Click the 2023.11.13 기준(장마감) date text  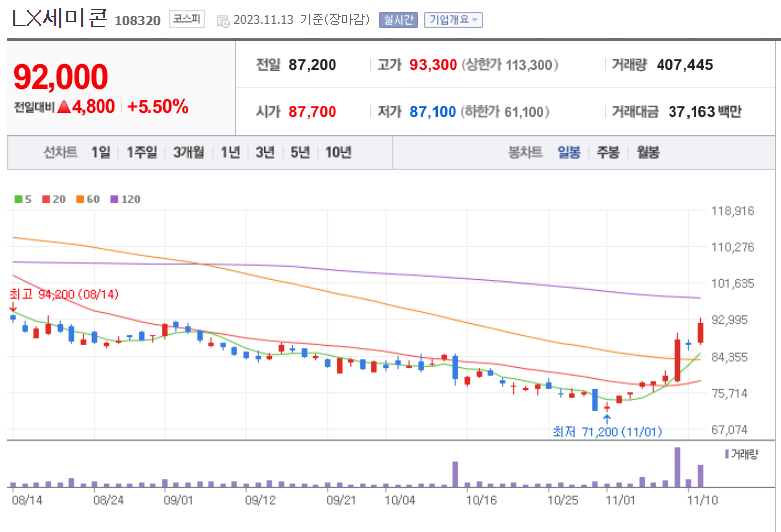point(301,20)
